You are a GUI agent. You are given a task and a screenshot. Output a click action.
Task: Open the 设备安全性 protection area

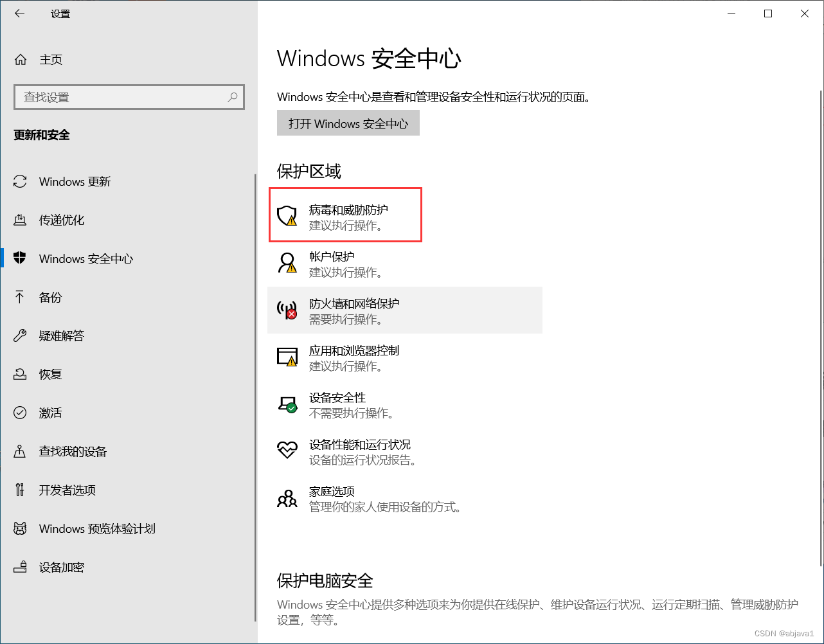405,404
